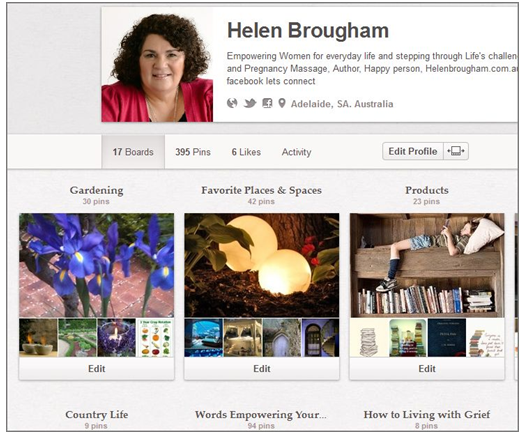Viewport: 523px width, 437px height.
Task: Open the Facebook icon in profile
Action: pyautogui.click(x=267, y=103)
